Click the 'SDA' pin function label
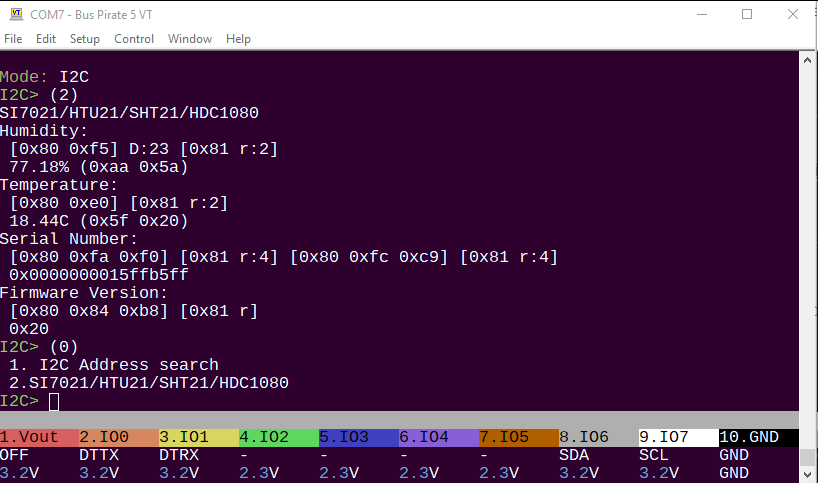 point(574,455)
